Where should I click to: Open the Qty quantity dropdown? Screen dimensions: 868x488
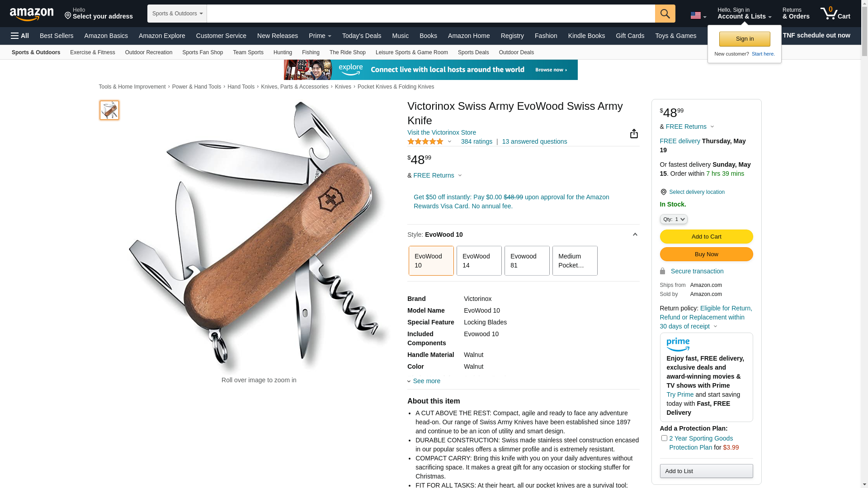pyautogui.click(x=674, y=219)
